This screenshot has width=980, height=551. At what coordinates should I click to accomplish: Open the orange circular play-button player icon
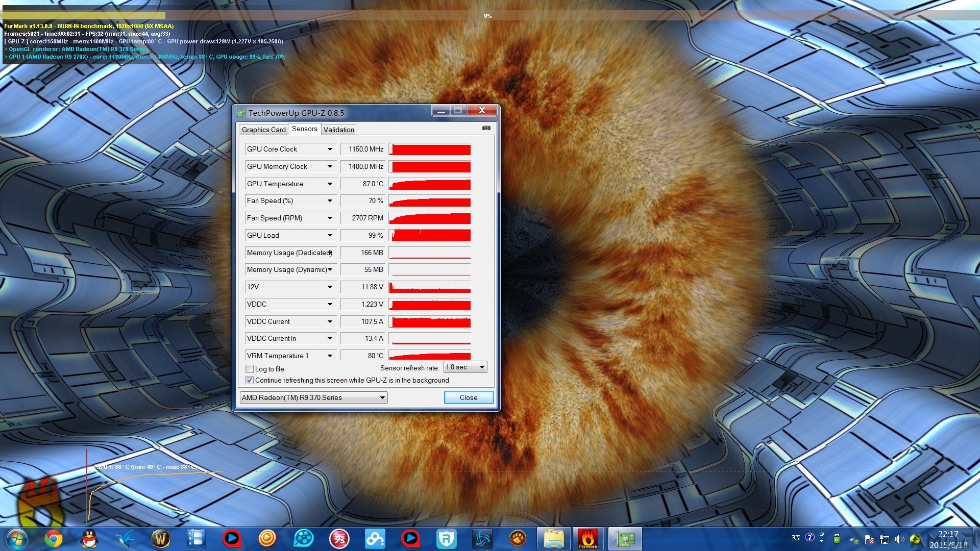tap(267, 539)
